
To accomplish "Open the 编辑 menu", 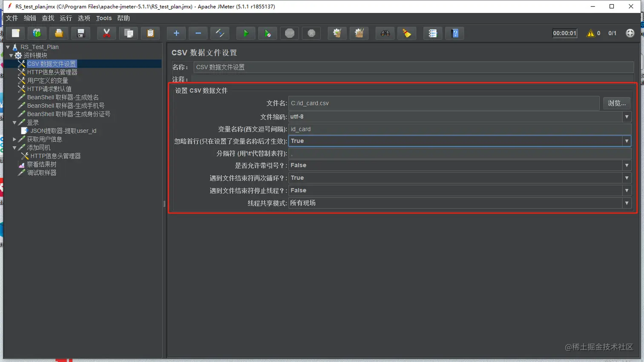I will click(30, 18).
